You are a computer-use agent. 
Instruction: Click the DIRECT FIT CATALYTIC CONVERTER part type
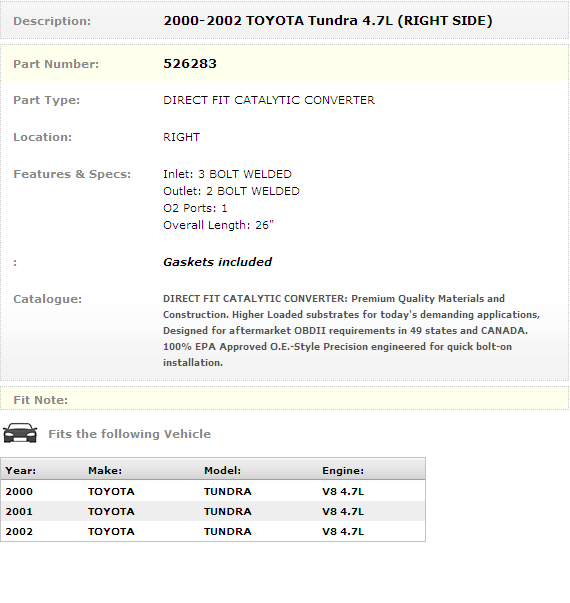[269, 100]
